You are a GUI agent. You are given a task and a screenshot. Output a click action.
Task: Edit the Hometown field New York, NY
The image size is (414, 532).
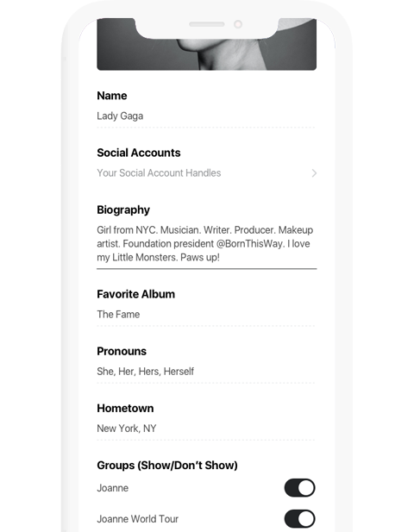[207, 429]
